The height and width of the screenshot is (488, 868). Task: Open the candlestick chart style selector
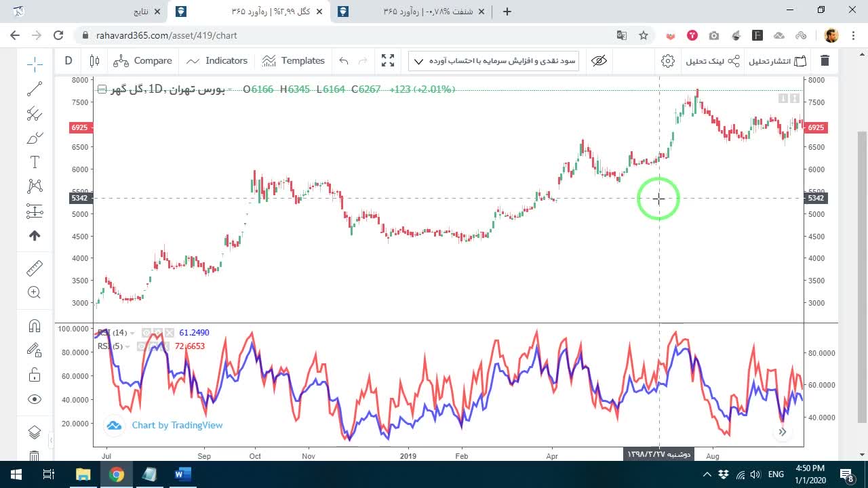(x=94, y=61)
